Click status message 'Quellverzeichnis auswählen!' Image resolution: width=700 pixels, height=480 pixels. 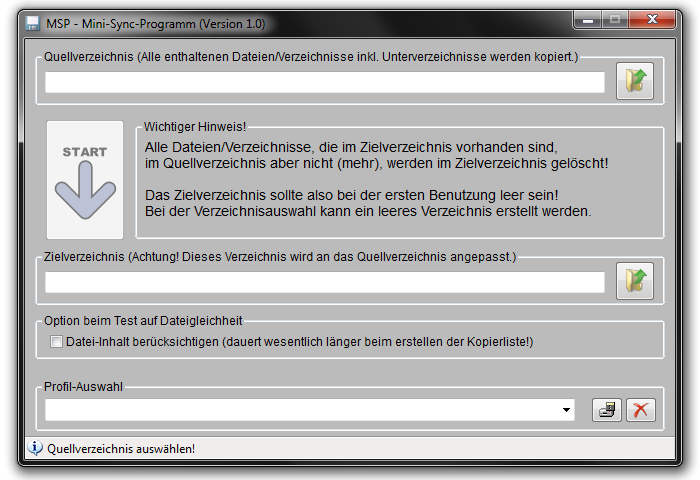[x=121, y=449]
